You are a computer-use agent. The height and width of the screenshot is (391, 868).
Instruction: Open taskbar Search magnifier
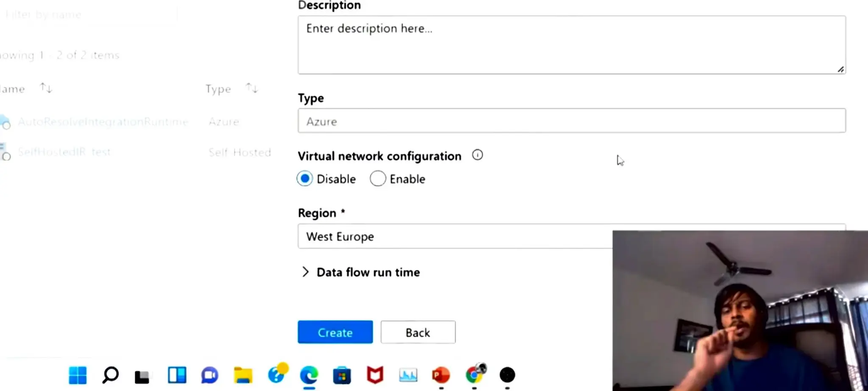(110, 375)
